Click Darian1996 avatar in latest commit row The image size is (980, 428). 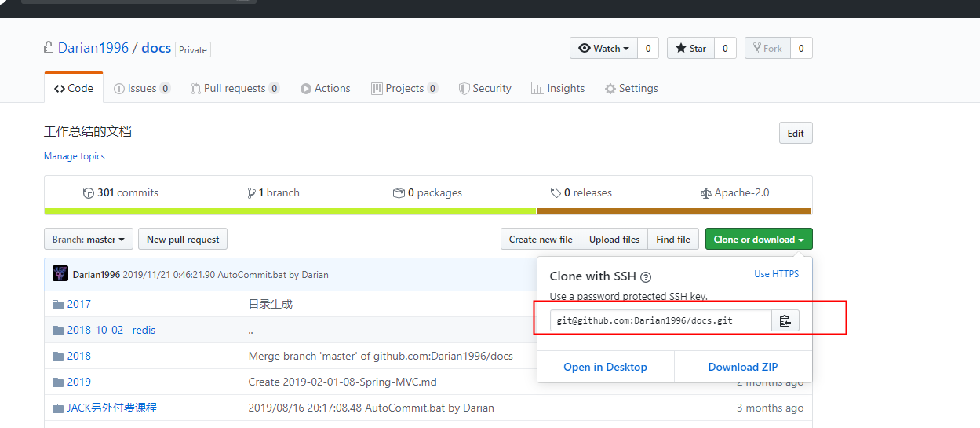click(x=60, y=274)
